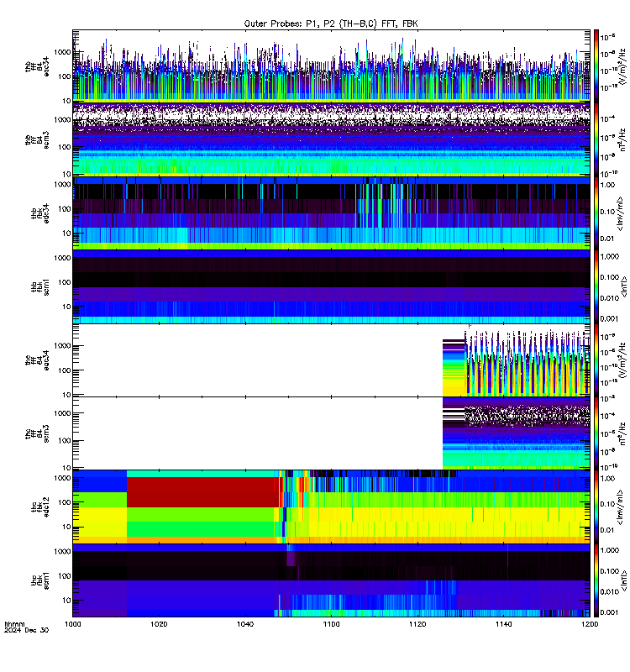Select the 1140 time-axis tick label
Image resolution: width=630 pixels, height=672 pixels.
[x=503, y=624]
